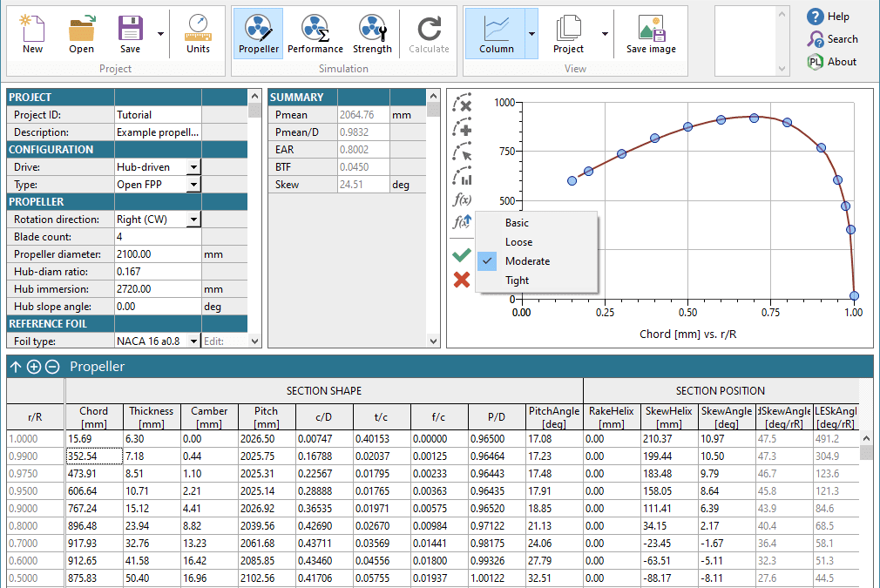The image size is (880, 588).
Task: Choose Tight from the smoothing menu
Action: (x=517, y=280)
